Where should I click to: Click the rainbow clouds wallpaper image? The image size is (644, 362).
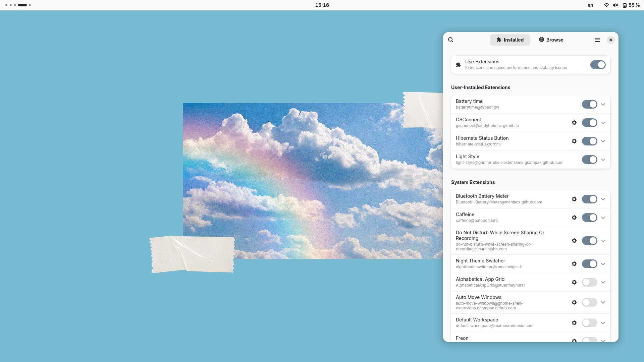click(x=313, y=181)
